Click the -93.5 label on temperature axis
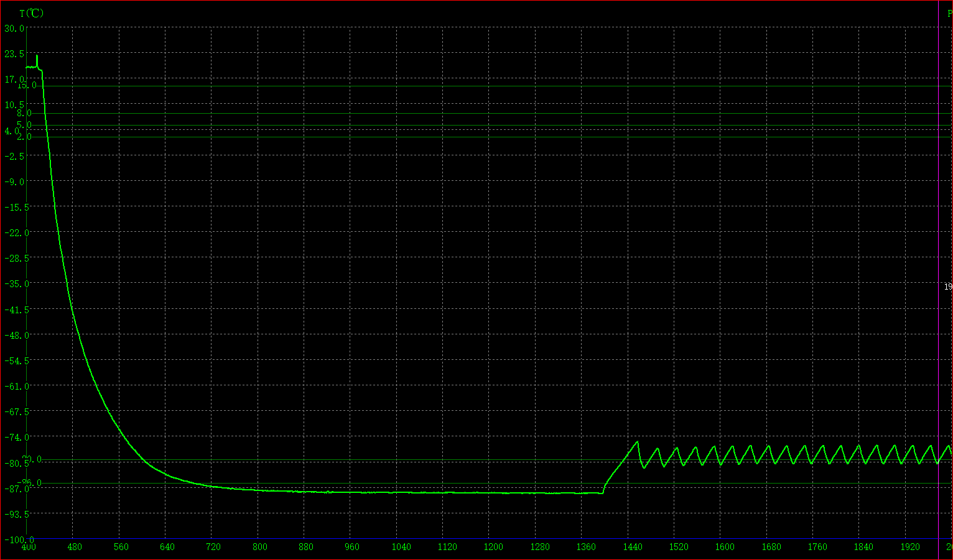The width and height of the screenshot is (953, 560). tap(14, 514)
